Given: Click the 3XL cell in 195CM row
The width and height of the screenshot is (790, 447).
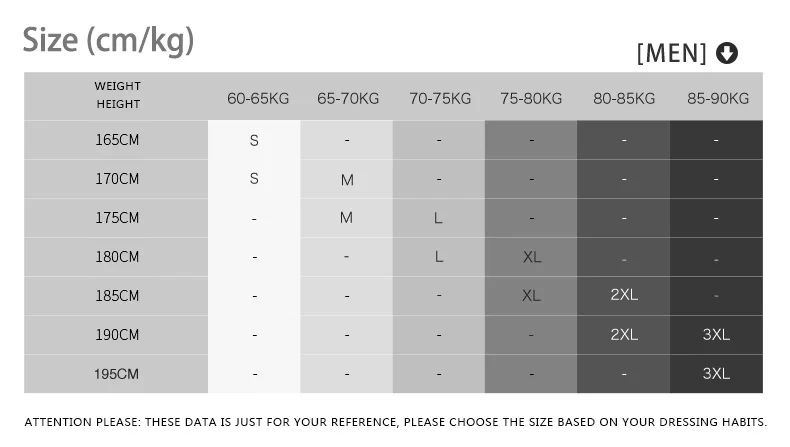Looking at the screenshot, I should click(x=716, y=373).
